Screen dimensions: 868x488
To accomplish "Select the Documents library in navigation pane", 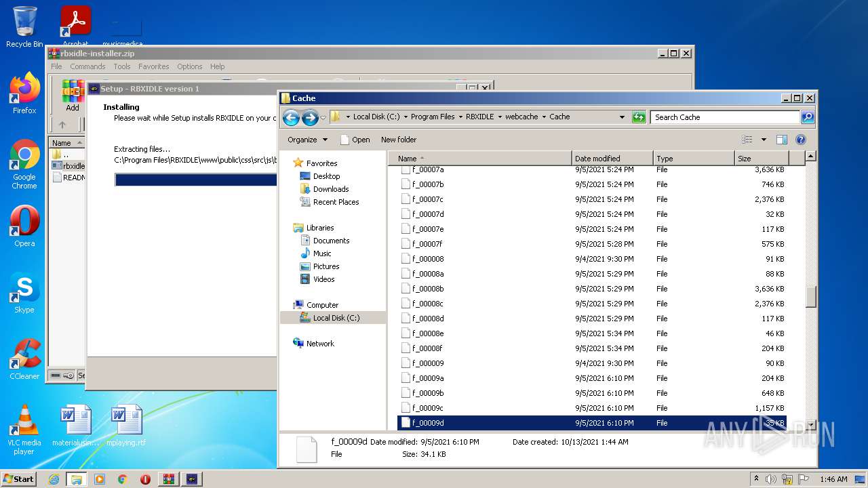I will [331, 241].
